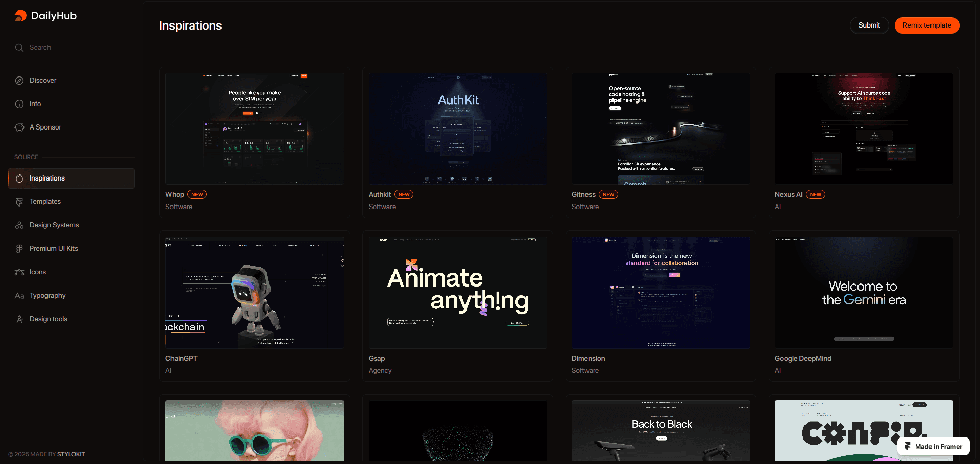This screenshot has height=464, width=980.
Task: Open the AuthKit preview thumbnail
Action: 458,128
